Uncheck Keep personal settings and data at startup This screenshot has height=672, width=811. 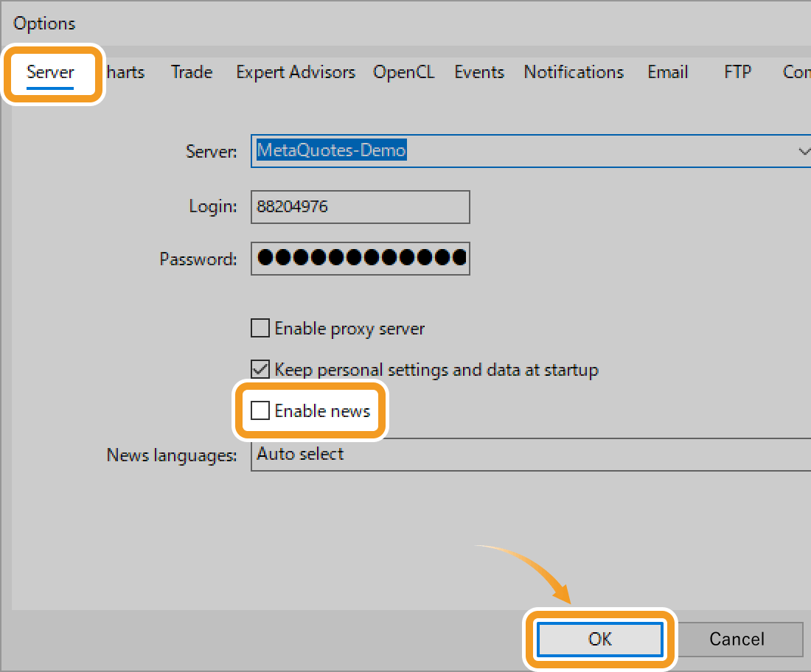[x=260, y=369]
